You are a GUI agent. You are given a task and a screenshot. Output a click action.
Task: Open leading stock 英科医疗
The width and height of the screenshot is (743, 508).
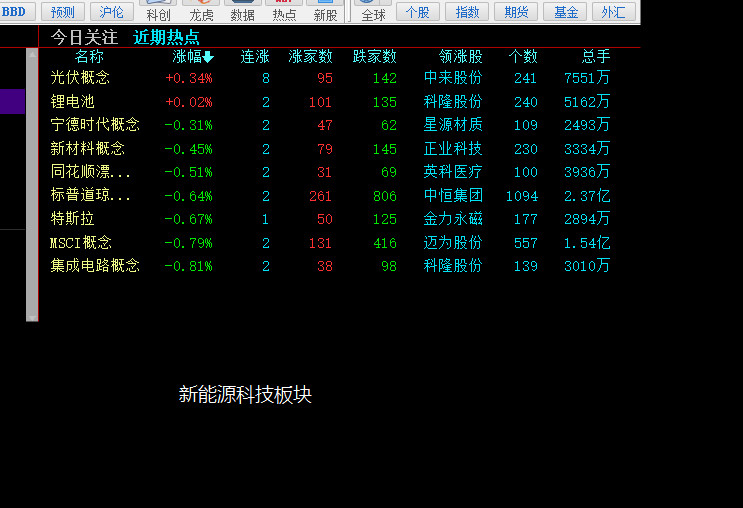[x=453, y=172]
